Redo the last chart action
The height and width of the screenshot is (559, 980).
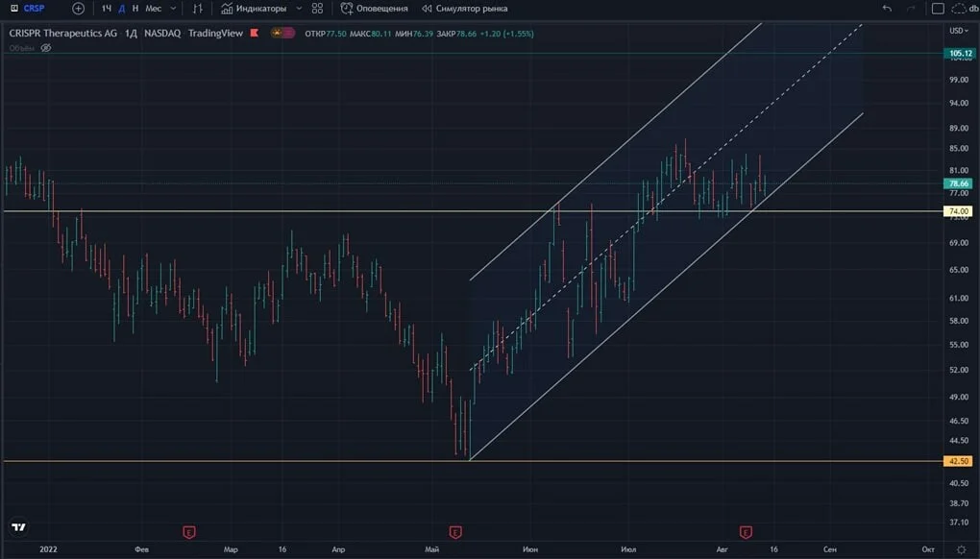coord(911,9)
